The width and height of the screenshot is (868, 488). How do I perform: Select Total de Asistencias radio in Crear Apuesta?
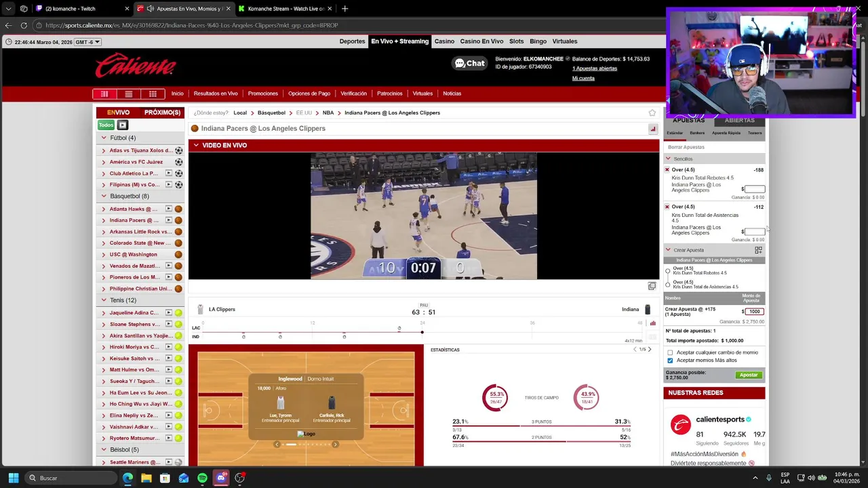[668, 285]
